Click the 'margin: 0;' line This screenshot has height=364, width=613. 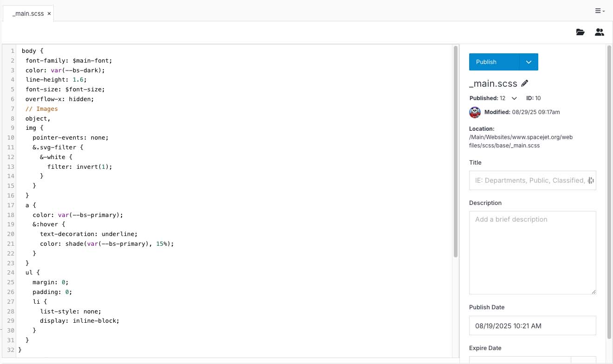coord(51,282)
